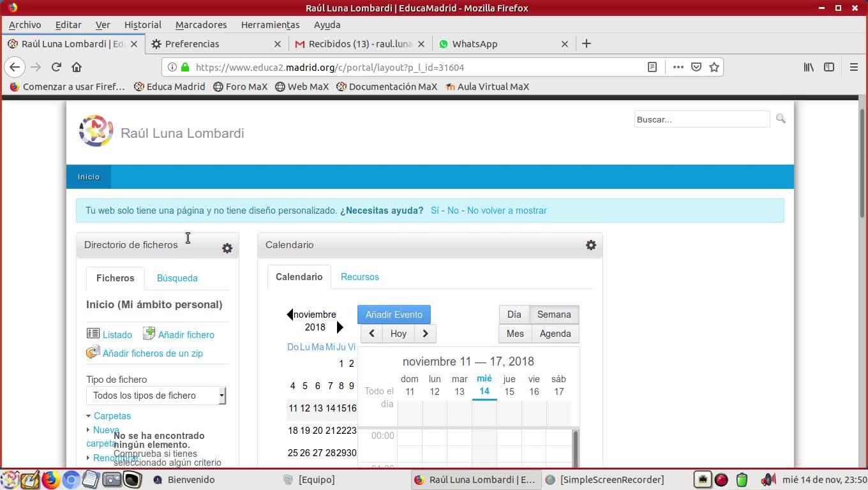The width and height of the screenshot is (868, 490).
Task: Go to the Firefox home page icon
Action: tap(77, 67)
